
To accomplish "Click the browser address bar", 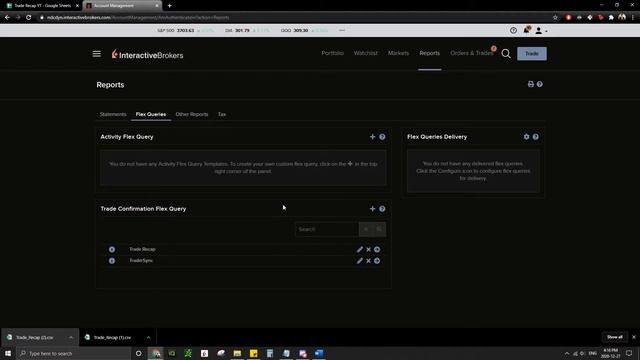I will coord(294,18).
